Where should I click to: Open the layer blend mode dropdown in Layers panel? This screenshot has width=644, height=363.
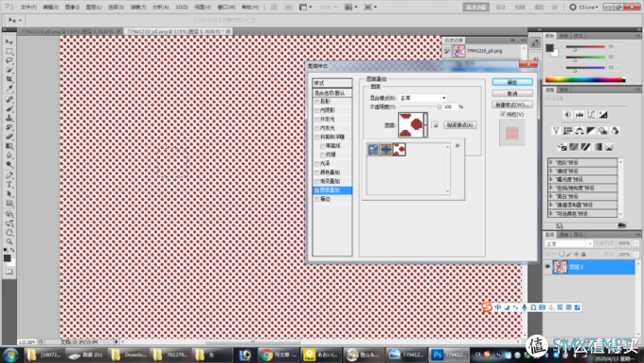click(568, 244)
